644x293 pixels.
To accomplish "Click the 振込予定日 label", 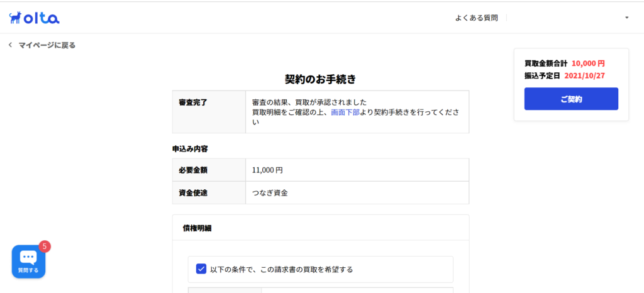I will [x=542, y=76].
